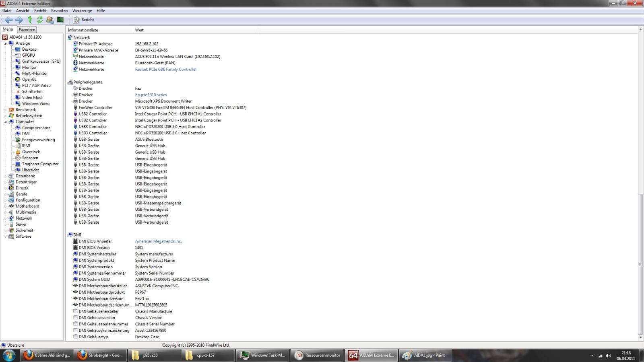Select Video Modi in the tree
Image resolution: width=644 pixels, height=362 pixels.
click(x=32, y=98)
